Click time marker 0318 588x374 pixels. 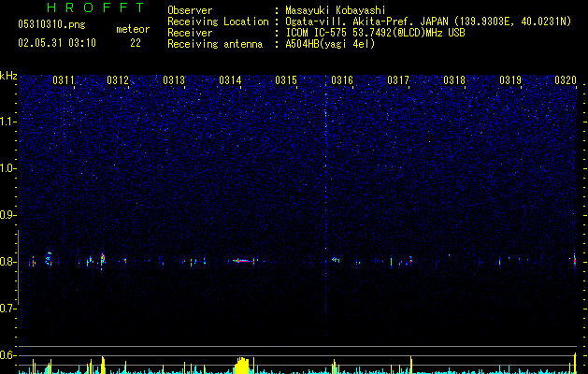click(x=454, y=79)
